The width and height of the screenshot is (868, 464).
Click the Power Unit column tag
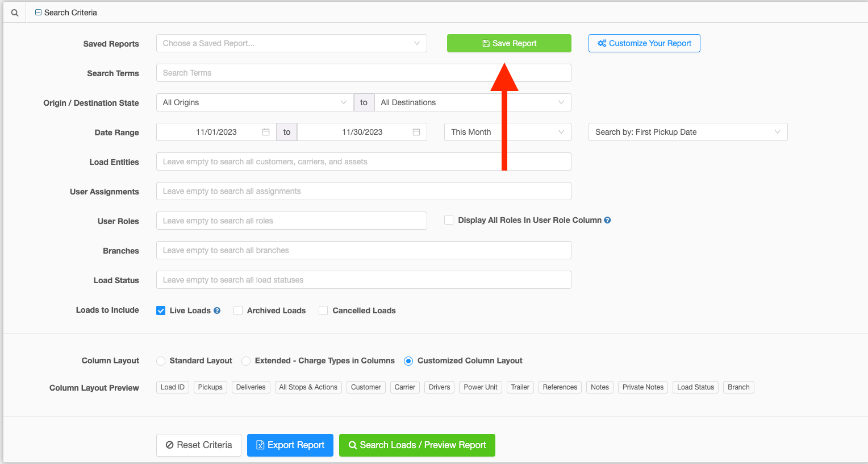(x=481, y=387)
